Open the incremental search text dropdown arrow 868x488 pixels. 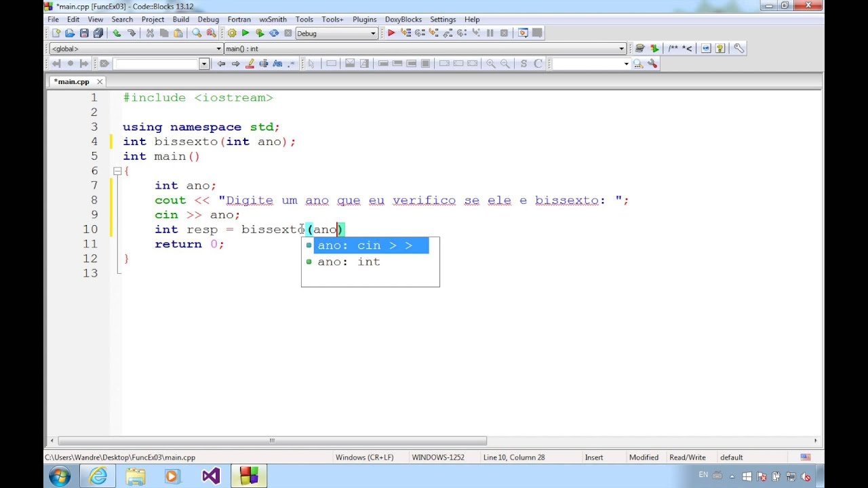pos(203,64)
